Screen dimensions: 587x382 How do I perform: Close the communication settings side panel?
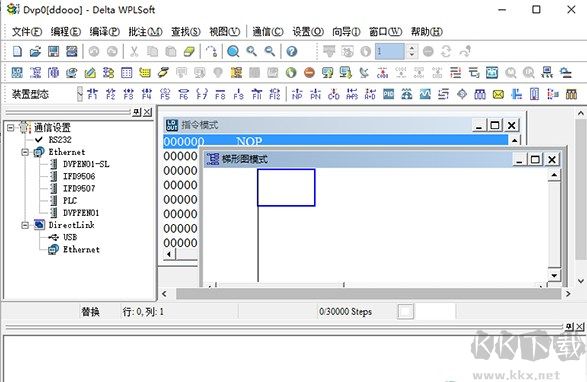tap(148, 112)
